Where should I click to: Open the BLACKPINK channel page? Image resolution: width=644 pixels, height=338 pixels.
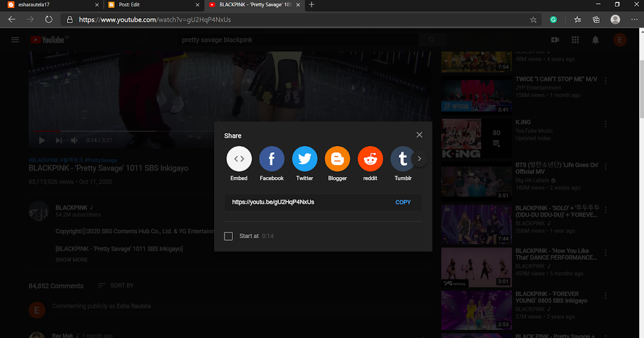point(71,208)
